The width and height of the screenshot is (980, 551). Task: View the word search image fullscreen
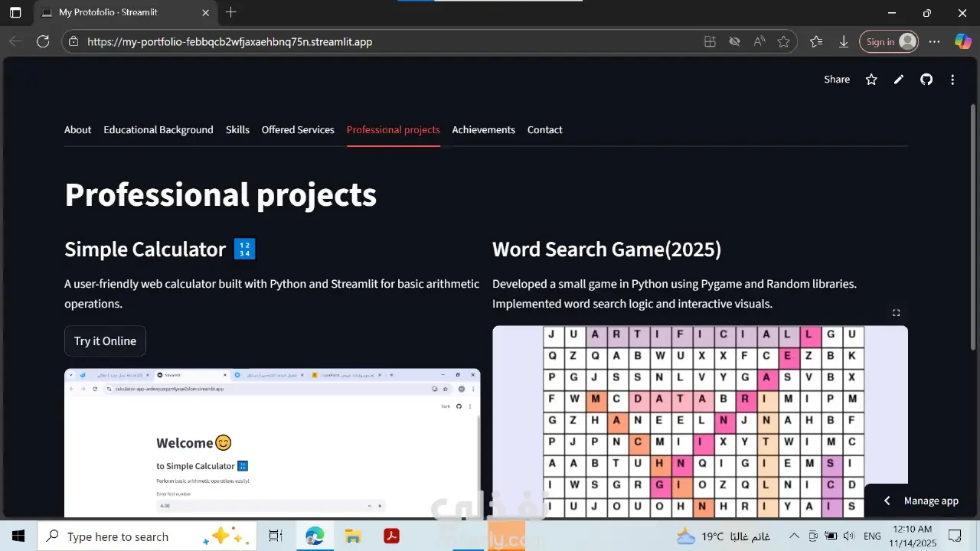pos(896,312)
